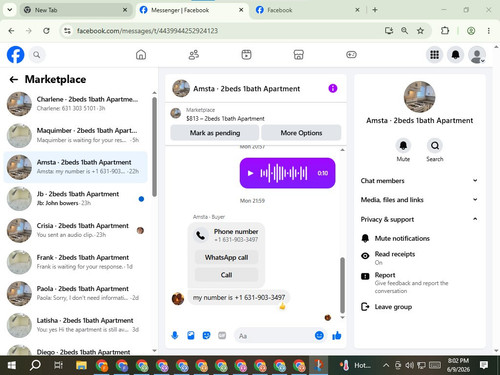500x375 pixels.
Task: Open a new browser tab
Action: 375,10
